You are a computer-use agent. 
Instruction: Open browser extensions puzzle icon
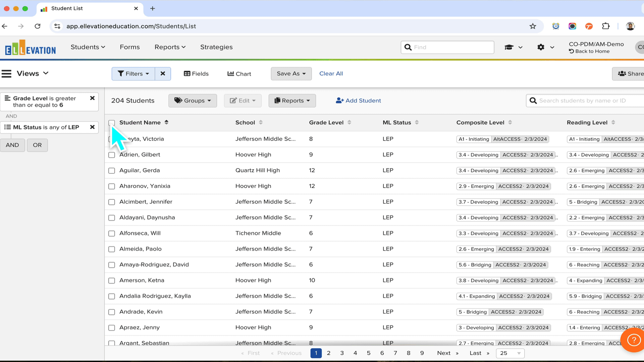(x=606, y=26)
